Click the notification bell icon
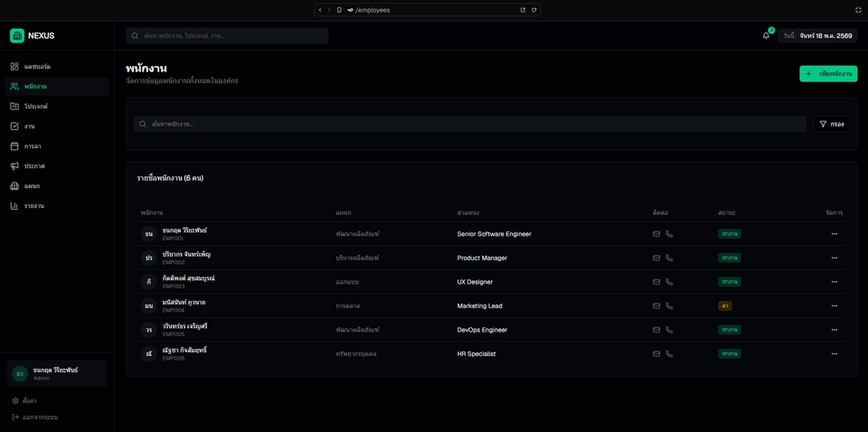The width and height of the screenshot is (868, 432). 766,35
